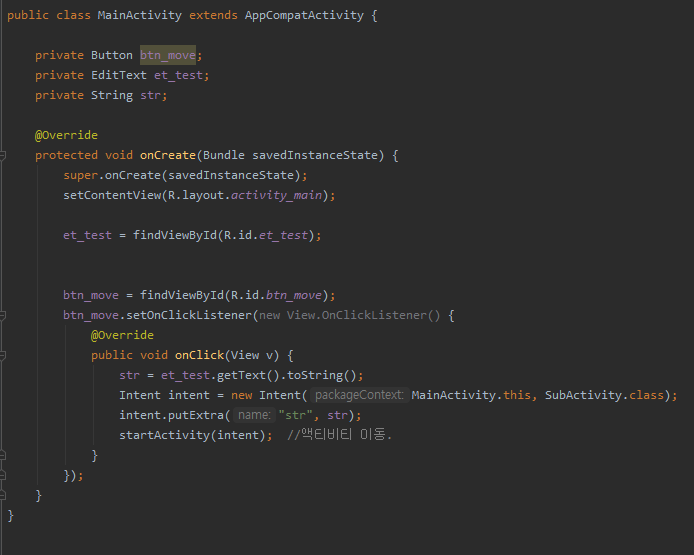Image resolution: width=694 pixels, height=555 pixels.
Task: Click the getText() call
Action: point(248,375)
